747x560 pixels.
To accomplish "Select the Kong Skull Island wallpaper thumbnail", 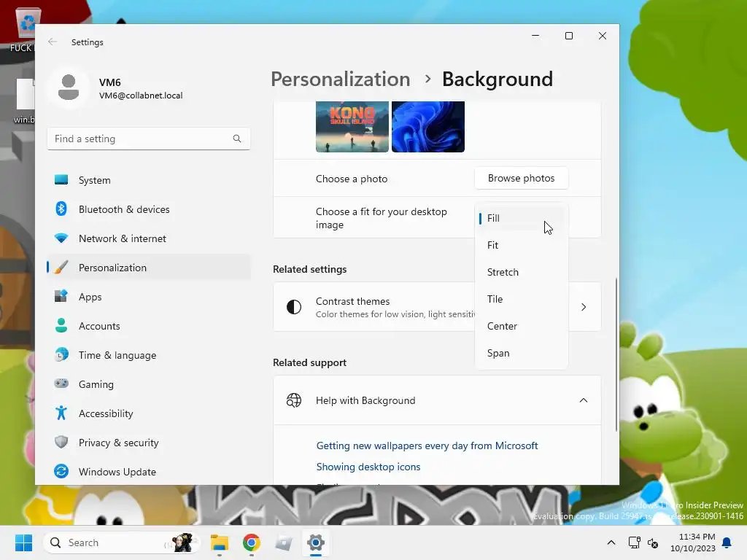I will click(x=352, y=127).
